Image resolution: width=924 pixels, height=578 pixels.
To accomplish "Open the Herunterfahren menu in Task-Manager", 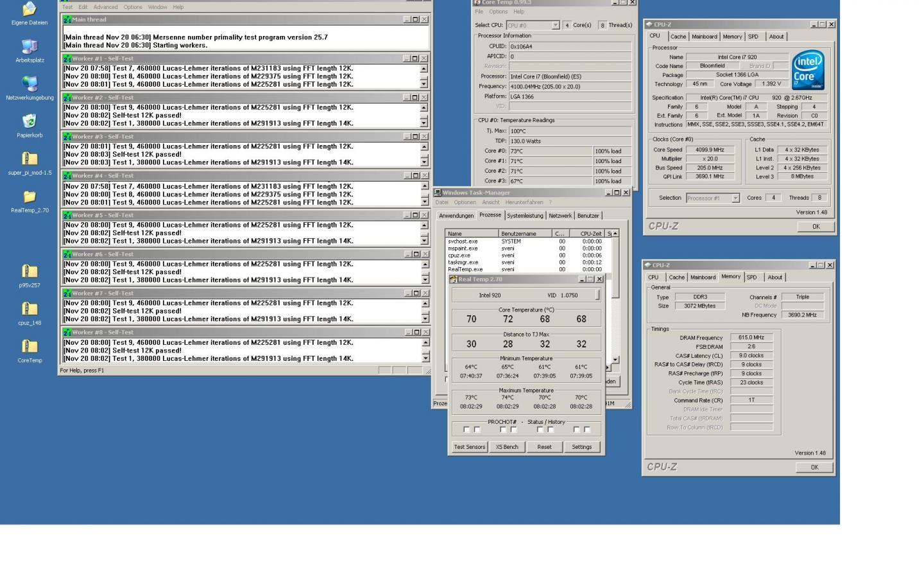I will [524, 202].
